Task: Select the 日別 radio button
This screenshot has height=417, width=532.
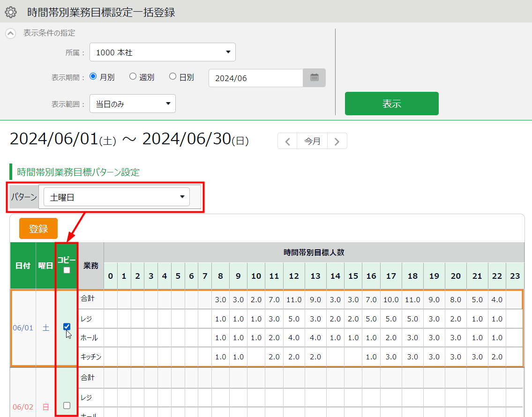Action: [x=172, y=77]
